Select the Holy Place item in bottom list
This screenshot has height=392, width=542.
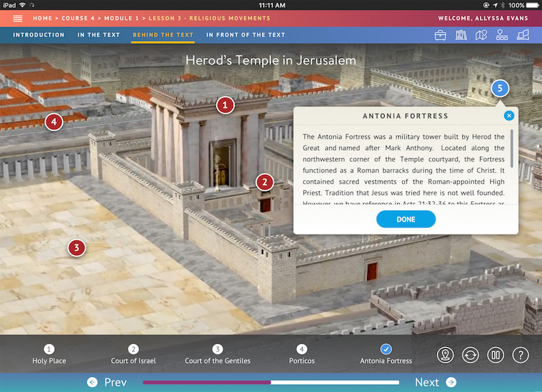click(50, 355)
